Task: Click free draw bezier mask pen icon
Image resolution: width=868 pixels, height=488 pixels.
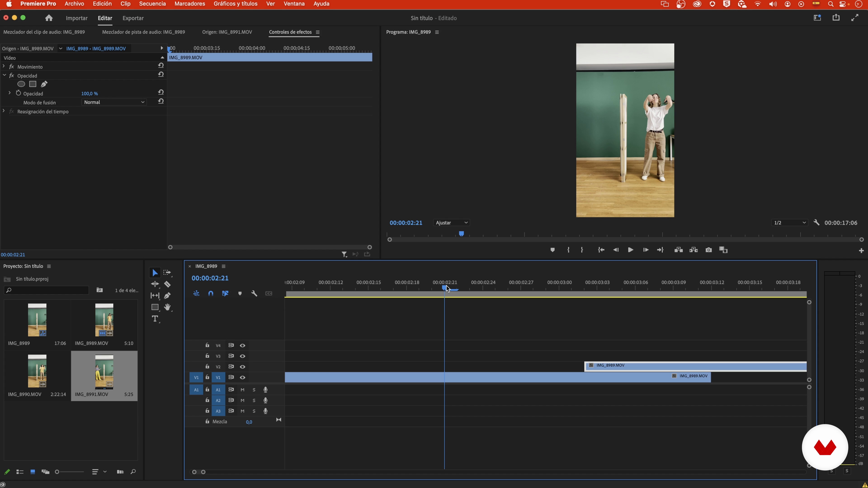Action: point(44,84)
